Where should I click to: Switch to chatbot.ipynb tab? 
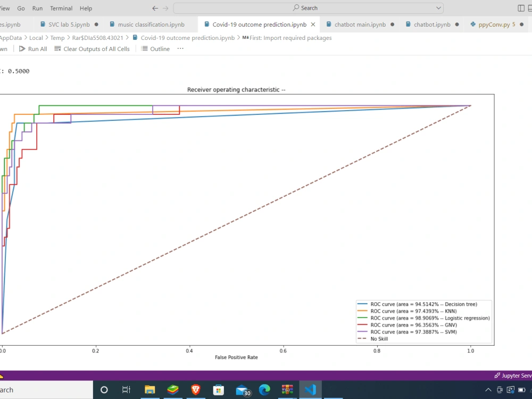pyautogui.click(x=432, y=24)
